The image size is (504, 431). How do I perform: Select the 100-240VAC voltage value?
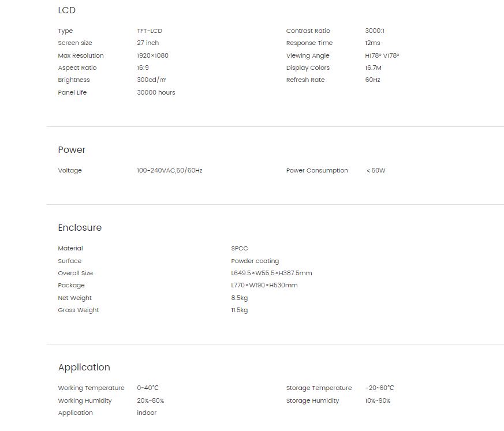(169, 171)
